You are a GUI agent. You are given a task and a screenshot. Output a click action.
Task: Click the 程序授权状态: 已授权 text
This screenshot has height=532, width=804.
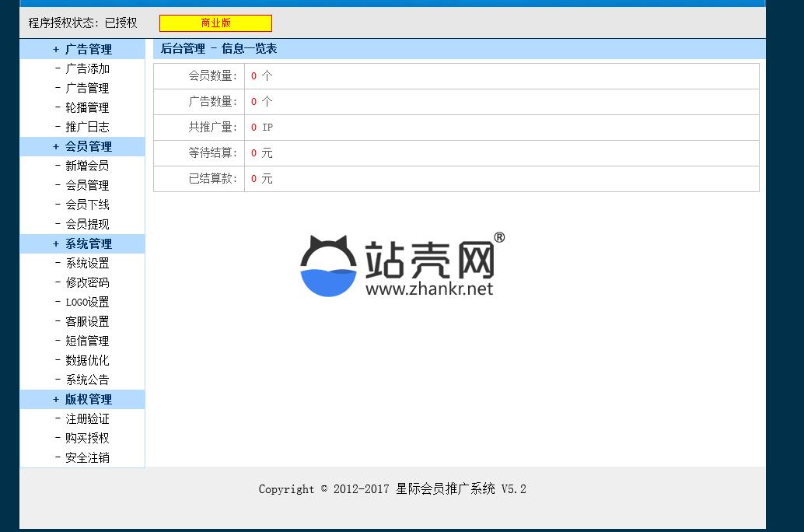[82, 23]
